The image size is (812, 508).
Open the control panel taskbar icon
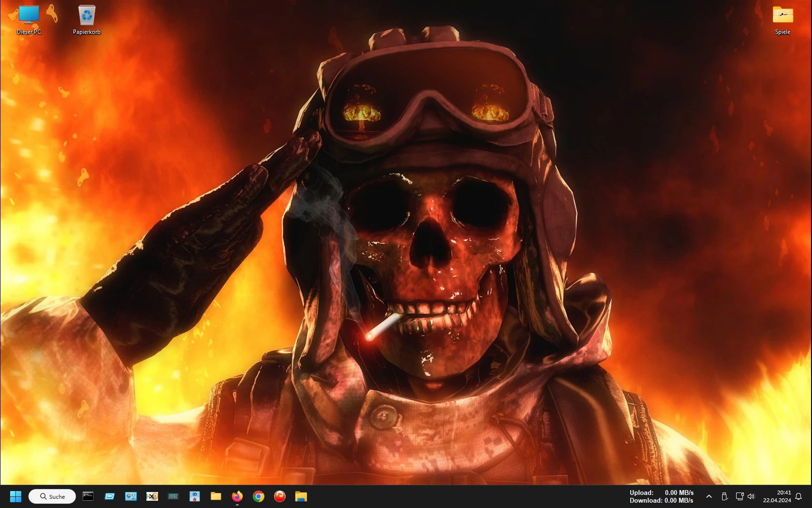pyautogui.click(x=131, y=496)
